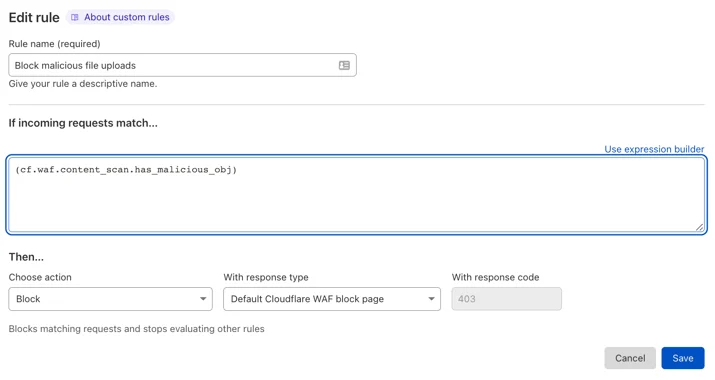Open the With response type dropdown
715x380 pixels.
click(x=332, y=299)
